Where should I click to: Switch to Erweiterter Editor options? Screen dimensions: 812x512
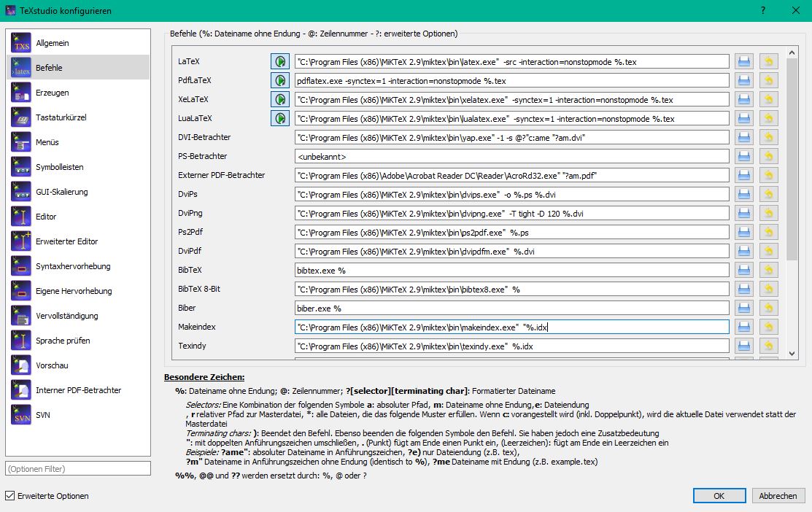78,241
